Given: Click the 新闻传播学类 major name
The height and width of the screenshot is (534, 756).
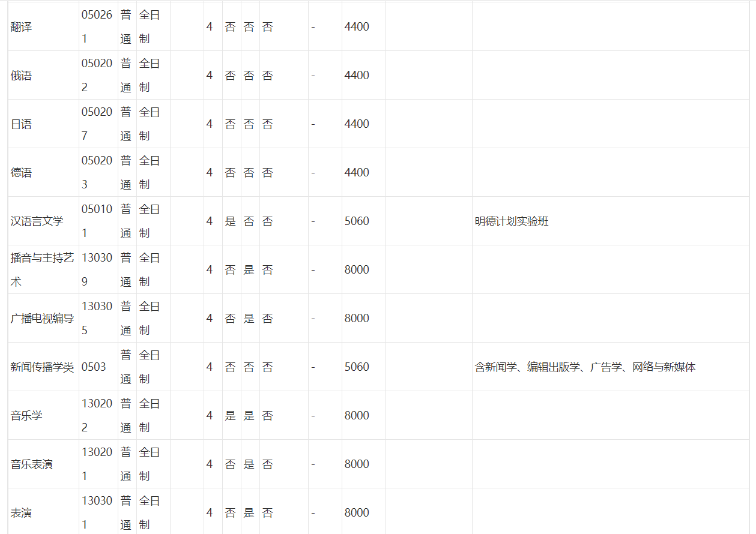Looking at the screenshot, I should (42, 367).
